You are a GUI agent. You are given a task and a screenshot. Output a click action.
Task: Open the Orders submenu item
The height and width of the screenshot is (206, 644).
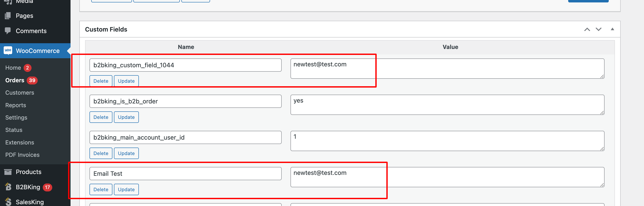pos(15,80)
